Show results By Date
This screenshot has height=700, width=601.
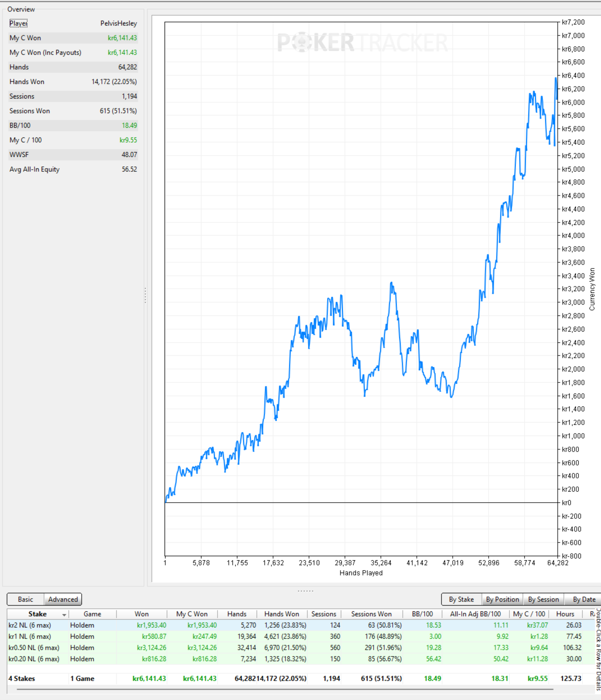[584, 599]
